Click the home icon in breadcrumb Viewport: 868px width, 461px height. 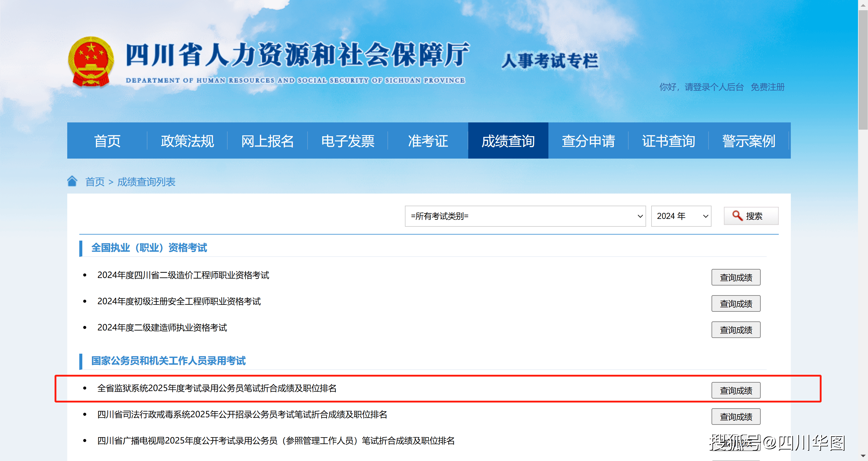[x=72, y=181]
